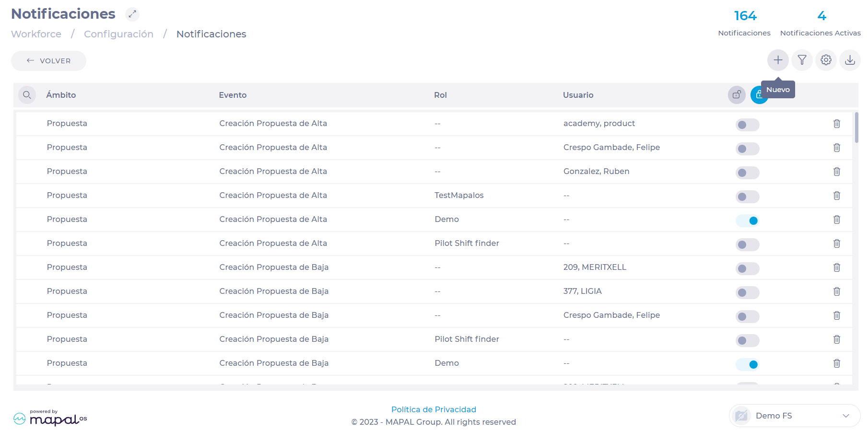This screenshot has width=868, height=430.
Task: Open the filter funnel icon
Action: point(802,60)
